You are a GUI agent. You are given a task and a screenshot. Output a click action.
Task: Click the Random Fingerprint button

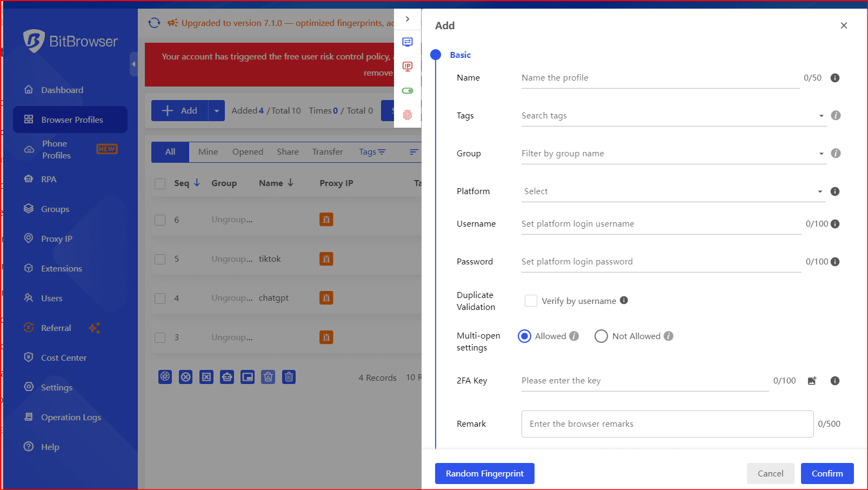(484, 474)
